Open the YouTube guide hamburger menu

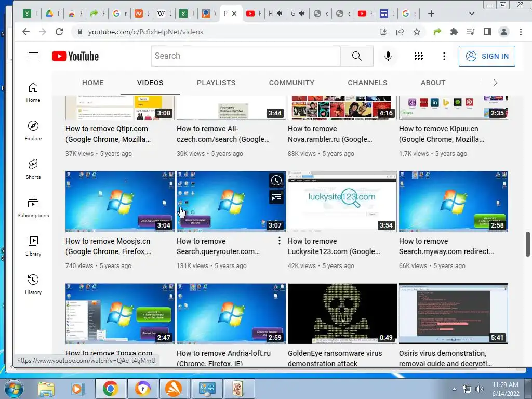click(33, 56)
